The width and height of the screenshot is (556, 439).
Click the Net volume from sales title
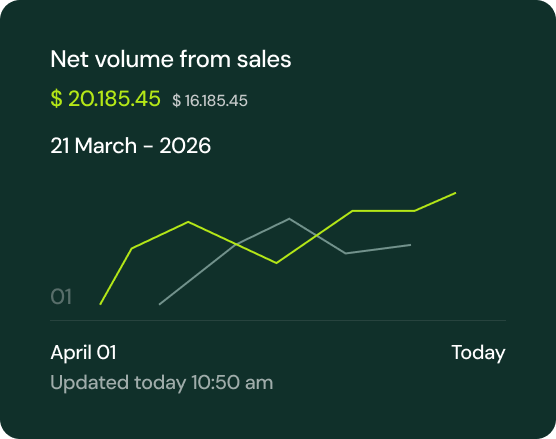click(171, 59)
